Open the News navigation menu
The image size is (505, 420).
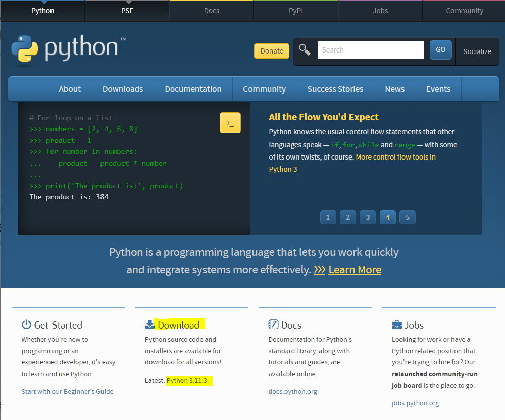point(394,89)
